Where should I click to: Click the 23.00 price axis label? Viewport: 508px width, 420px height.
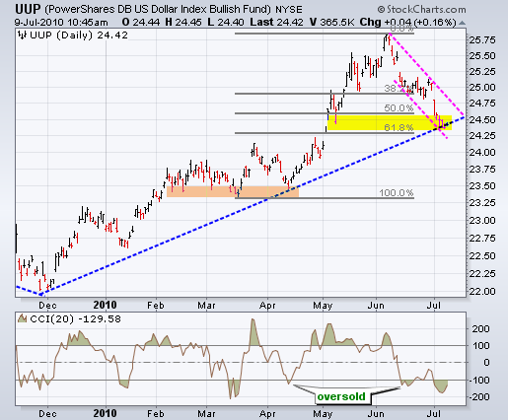point(482,221)
